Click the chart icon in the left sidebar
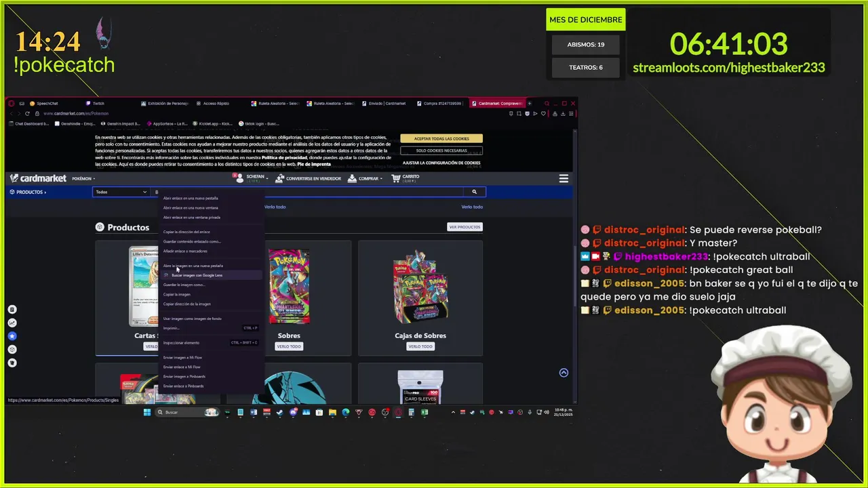Screen dimensions: 868x488 [12, 323]
